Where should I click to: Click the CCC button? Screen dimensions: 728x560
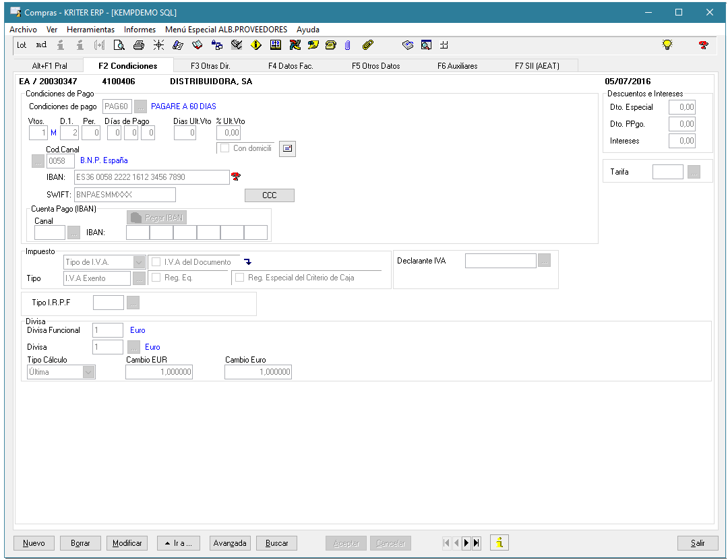pos(269,195)
